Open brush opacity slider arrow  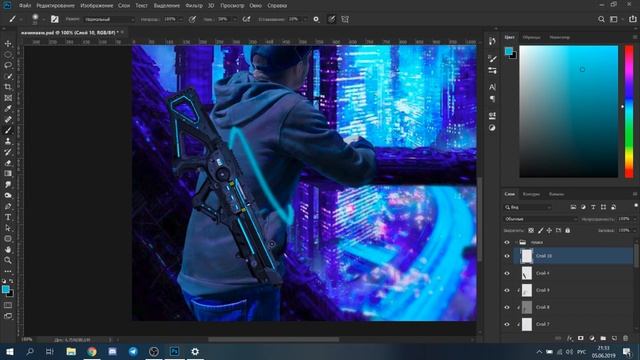[181, 19]
